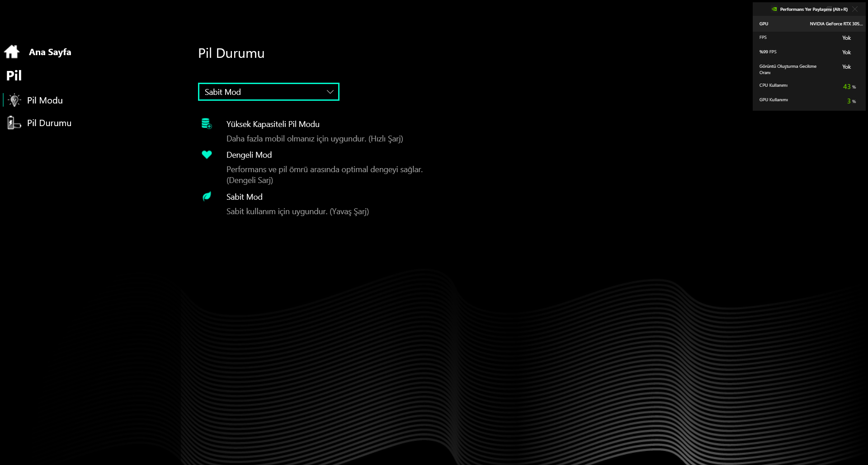Click the 'Sabit kullanım için uygundur' description
Viewport: 868px width, 465px height.
[297, 211]
